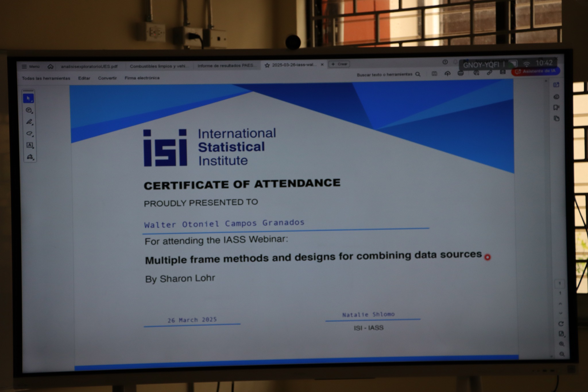The image size is (588, 392).
Task: Go to next page with down chevron
Action: 561,313
